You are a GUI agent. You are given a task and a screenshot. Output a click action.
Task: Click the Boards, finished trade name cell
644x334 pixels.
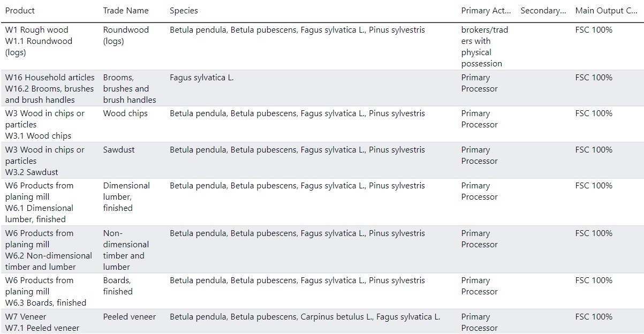(118, 286)
